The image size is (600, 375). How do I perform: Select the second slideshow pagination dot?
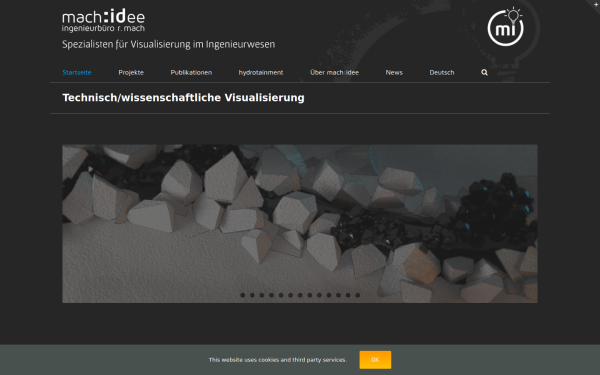[x=252, y=295]
